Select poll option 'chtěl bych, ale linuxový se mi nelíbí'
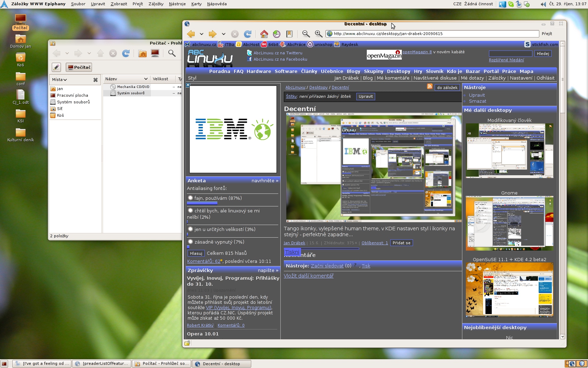 (190, 211)
